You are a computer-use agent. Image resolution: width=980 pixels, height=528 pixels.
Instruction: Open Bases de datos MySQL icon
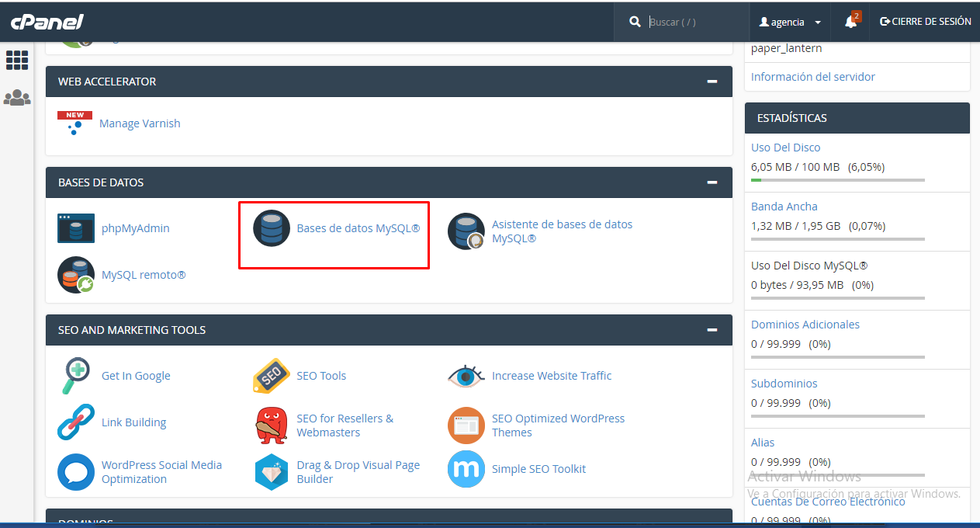point(272,228)
